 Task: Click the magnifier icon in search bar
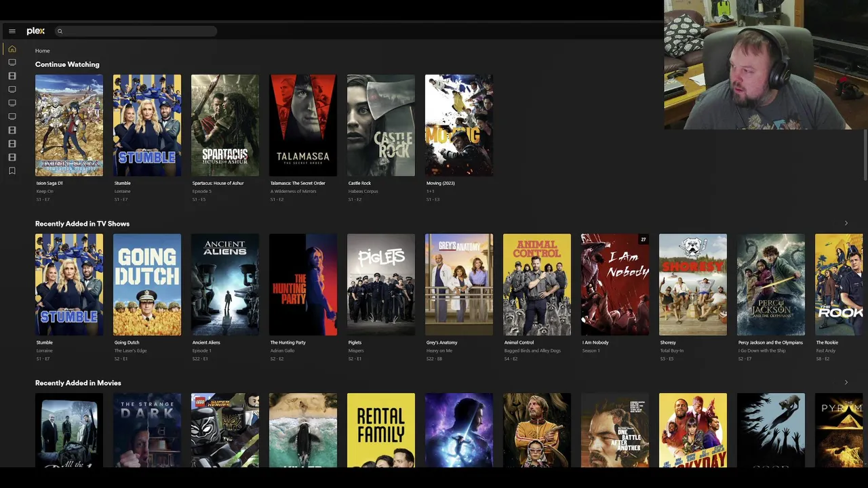point(60,31)
